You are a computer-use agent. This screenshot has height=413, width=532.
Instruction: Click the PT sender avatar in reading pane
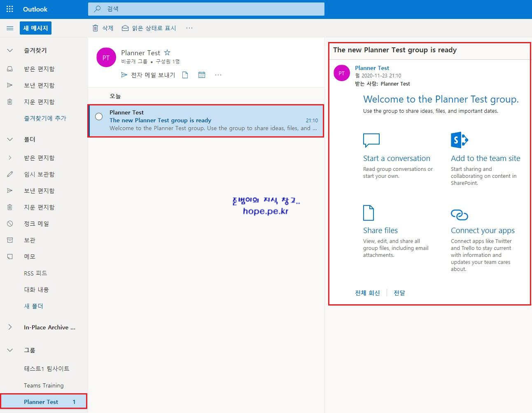[x=342, y=73]
